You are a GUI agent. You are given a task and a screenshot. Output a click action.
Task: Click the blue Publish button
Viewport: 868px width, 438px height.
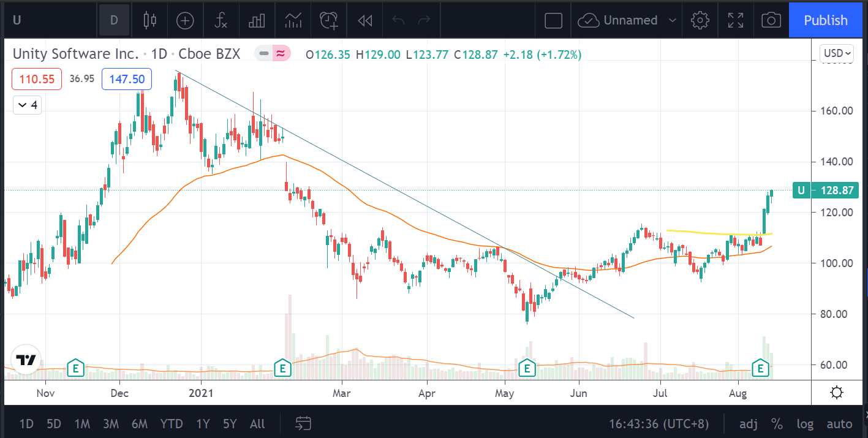(825, 20)
